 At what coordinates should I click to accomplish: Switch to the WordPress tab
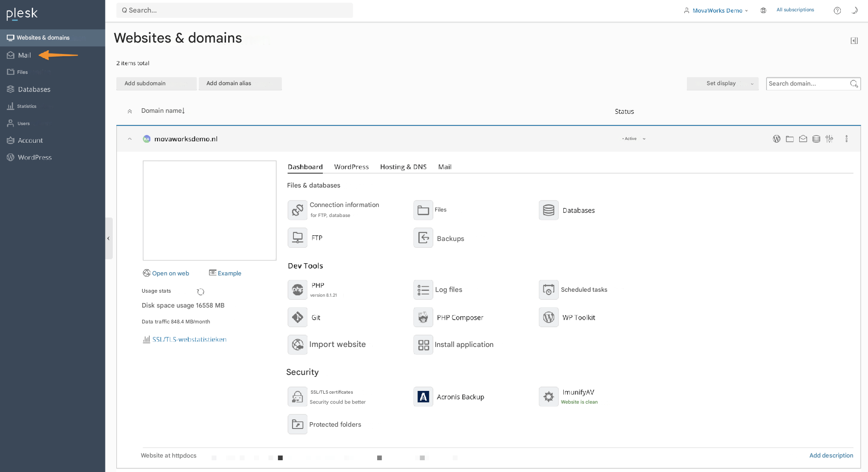pos(351,167)
